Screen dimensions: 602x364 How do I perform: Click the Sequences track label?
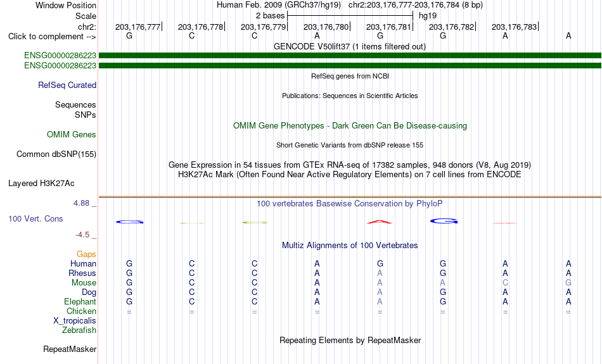[x=75, y=104]
